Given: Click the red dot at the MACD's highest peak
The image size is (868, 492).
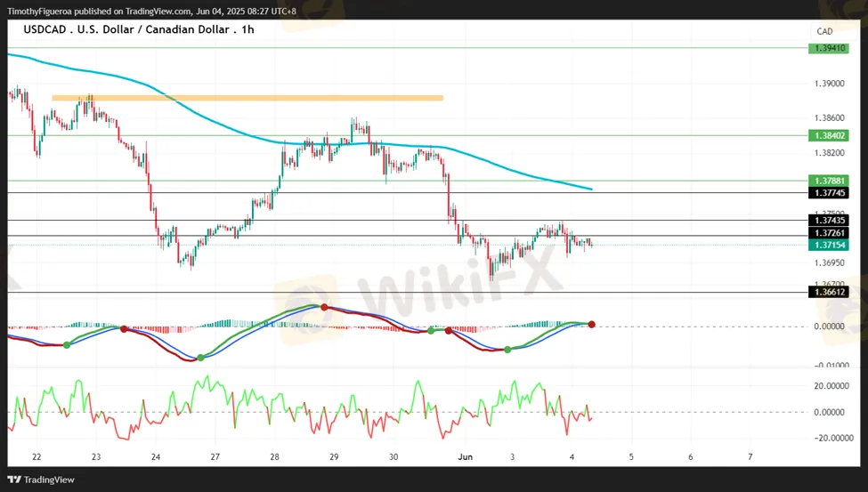Looking at the screenshot, I should [324, 307].
